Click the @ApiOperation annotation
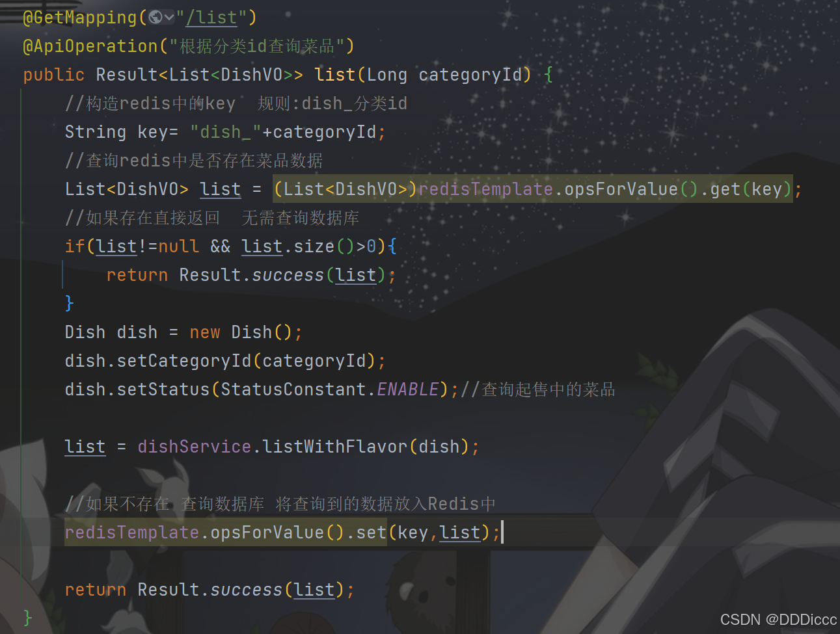 (x=90, y=46)
